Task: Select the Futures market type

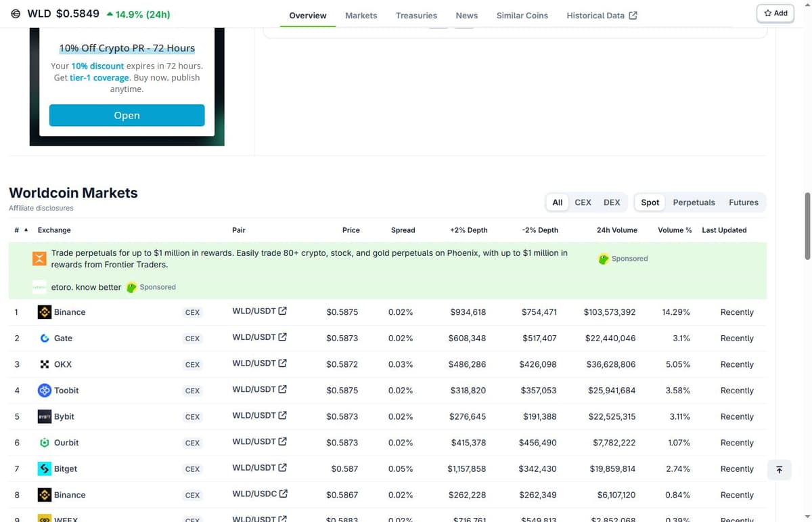Action: (744, 202)
